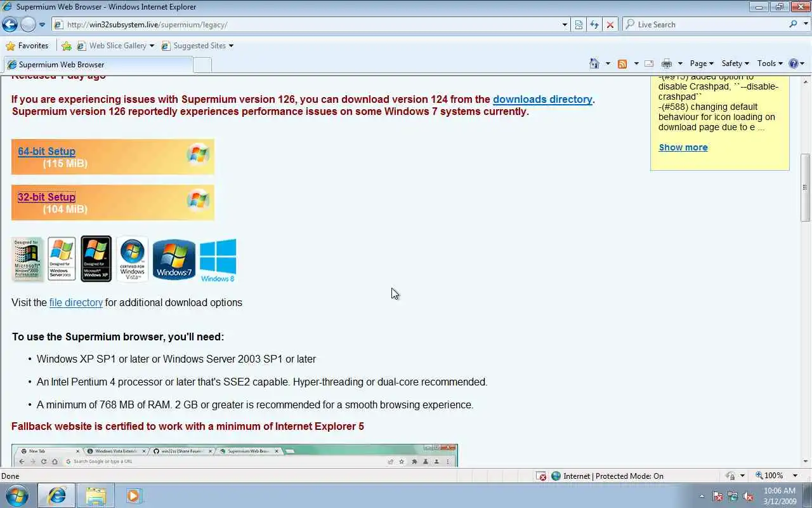
Task: Click the Live Search magnifier icon
Action: [x=793, y=24]
